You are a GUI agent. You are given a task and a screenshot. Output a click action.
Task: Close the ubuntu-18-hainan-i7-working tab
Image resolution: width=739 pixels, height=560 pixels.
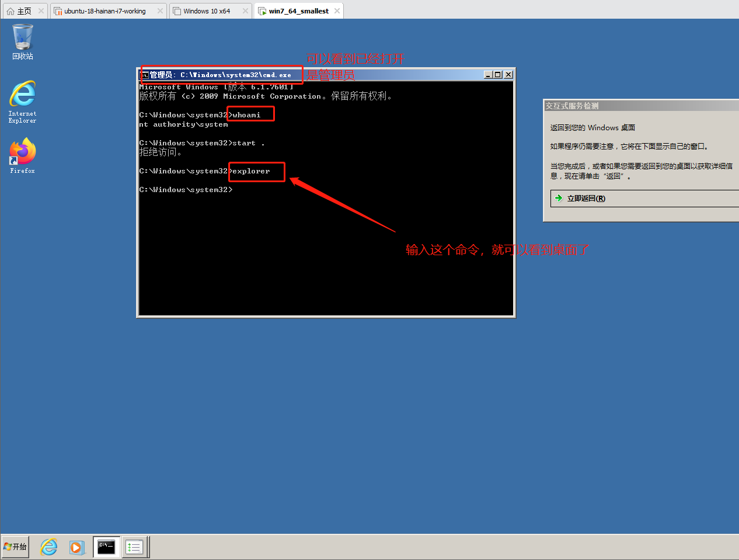tap(160, 11)
